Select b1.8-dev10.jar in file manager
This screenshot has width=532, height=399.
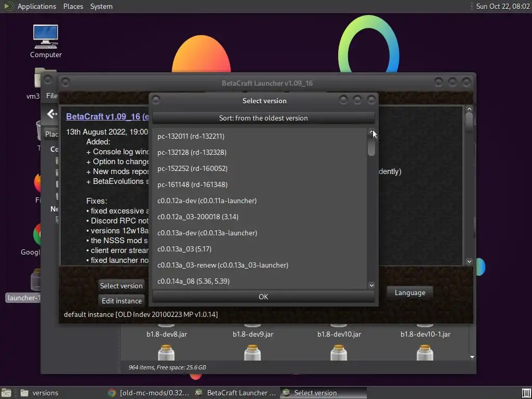339,334
